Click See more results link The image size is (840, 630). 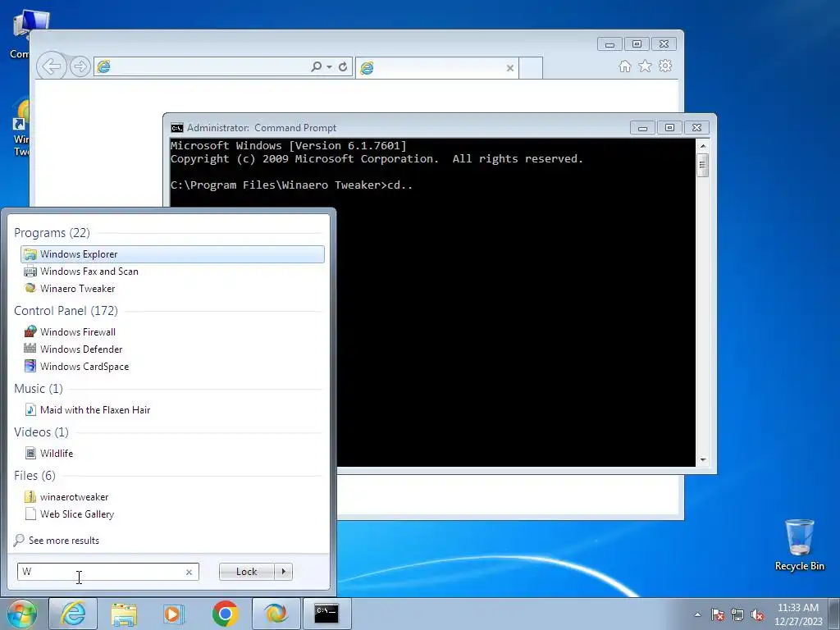click(57, 540)
